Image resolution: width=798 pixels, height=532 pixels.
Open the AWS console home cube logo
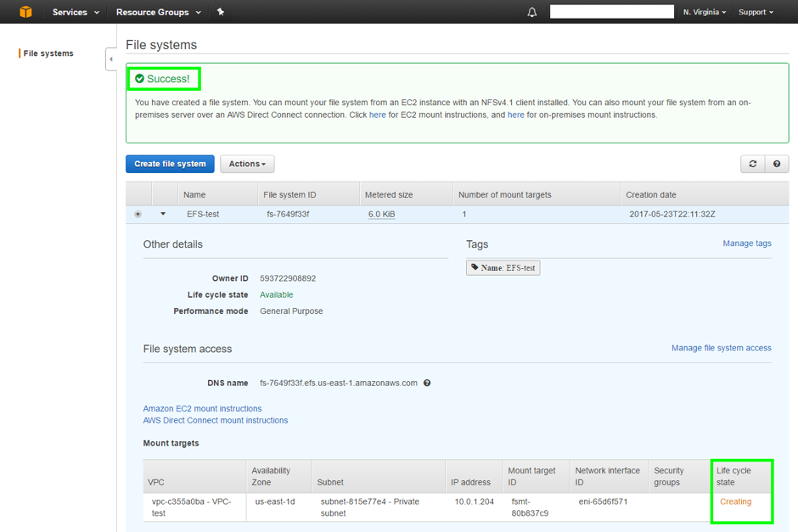tap(25, 12)
